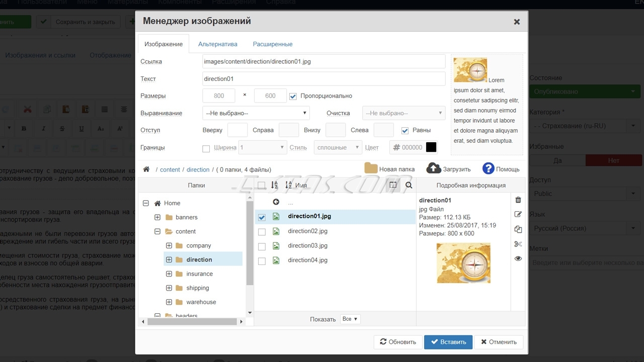Open the Показать count dropdown
The width and height of the screenshot is (644, 362).
coord(350,319)
